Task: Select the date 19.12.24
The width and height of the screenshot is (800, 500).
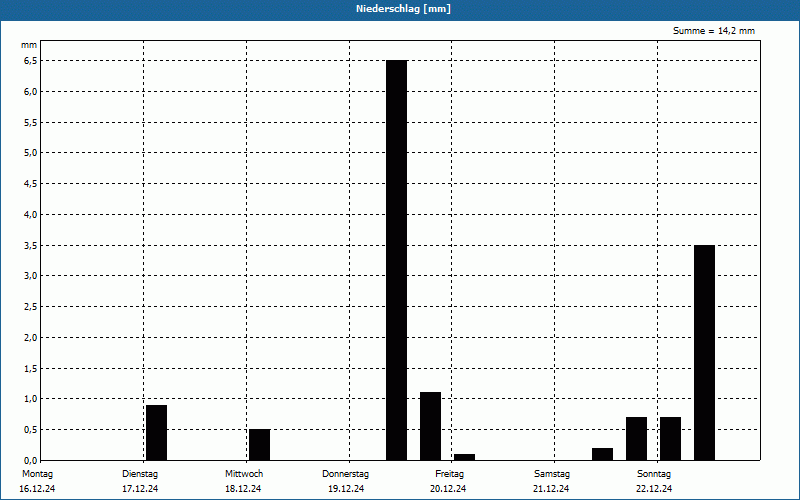Action: pyautogui.click(x=346, y=489)
